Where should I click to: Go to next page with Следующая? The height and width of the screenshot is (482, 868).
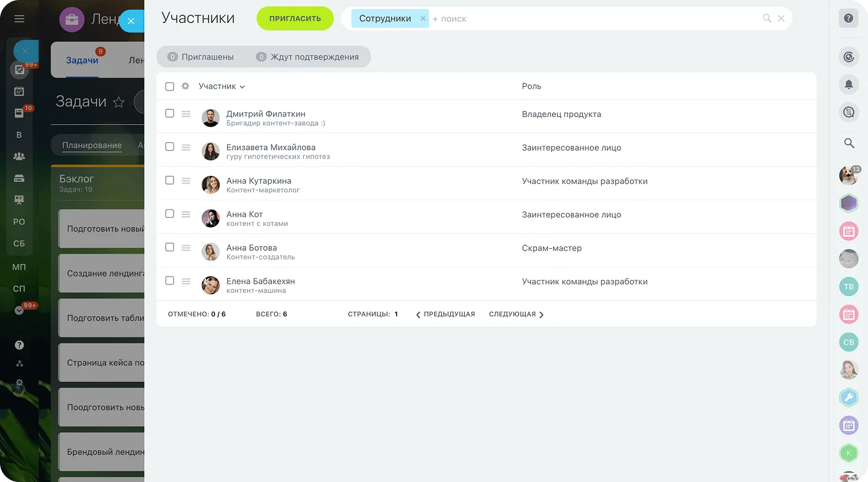(516, 315)
